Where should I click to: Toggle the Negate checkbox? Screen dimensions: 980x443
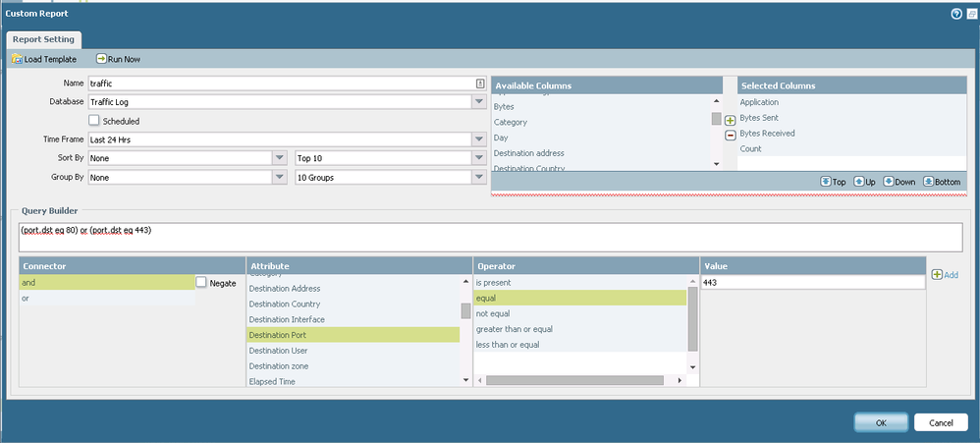pos(201,283)
